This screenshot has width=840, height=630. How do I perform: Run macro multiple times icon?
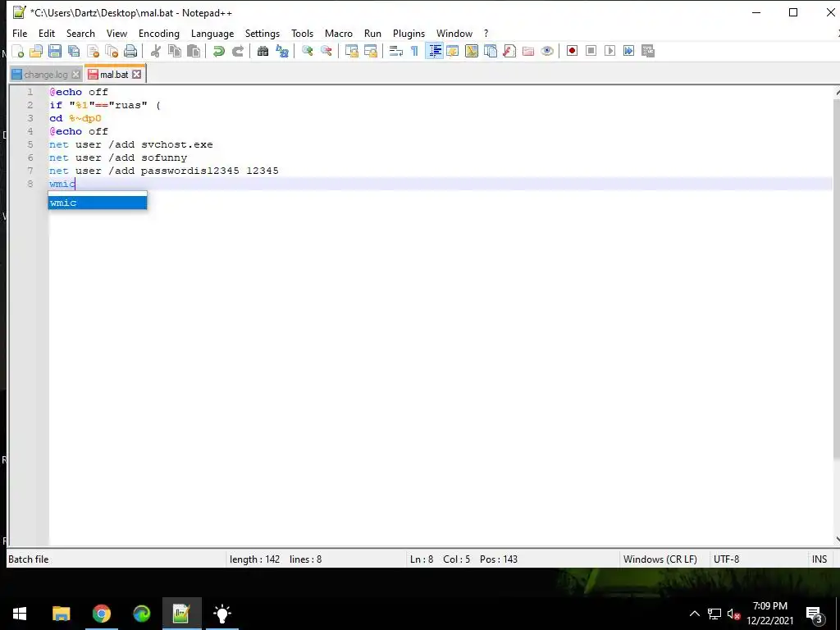629,51
